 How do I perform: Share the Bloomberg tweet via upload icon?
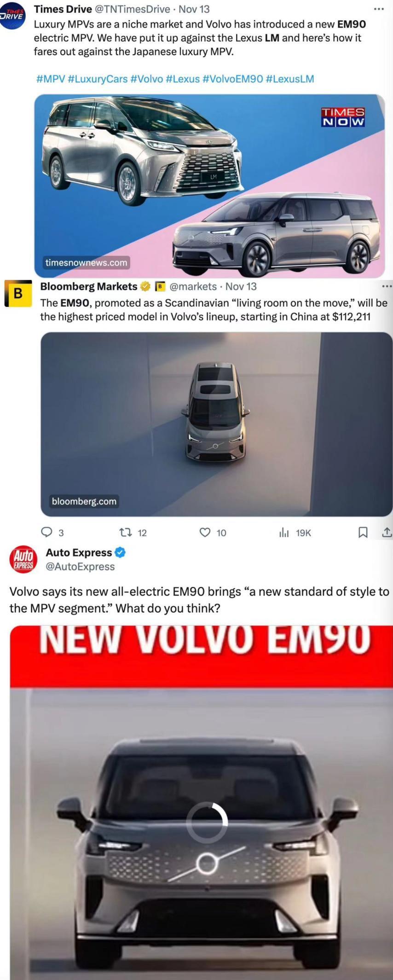pyautogui.click(x=387, y=533)
